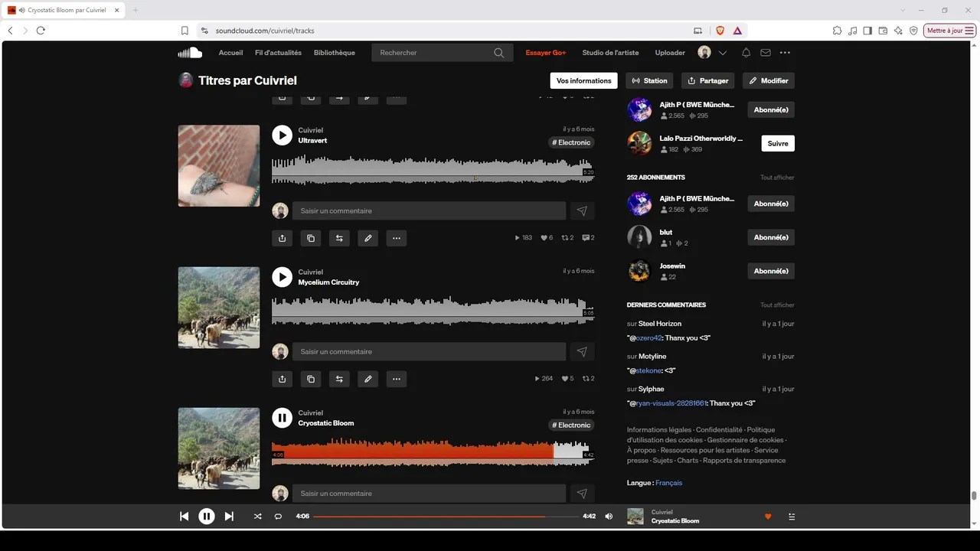This screenshot has height=551, width=980.
Task: Open the browser media control music-note icon
Action: point(853,31)
